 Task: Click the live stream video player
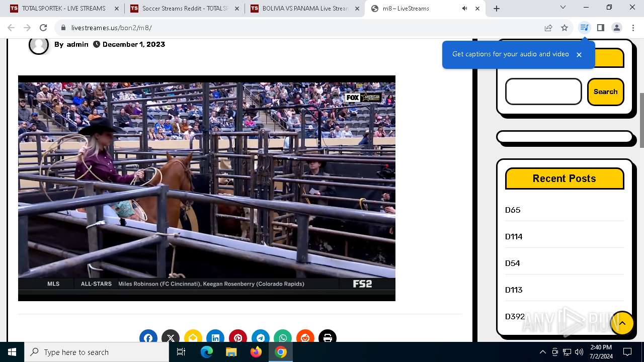pyautogui.click(x=207, y=188)
